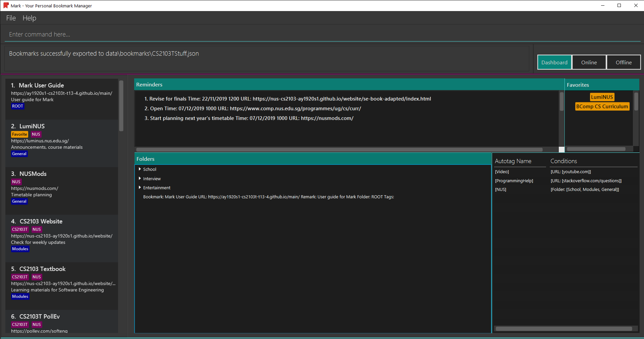Select the School folder label
Screen dimensions: 644x339
150,169
